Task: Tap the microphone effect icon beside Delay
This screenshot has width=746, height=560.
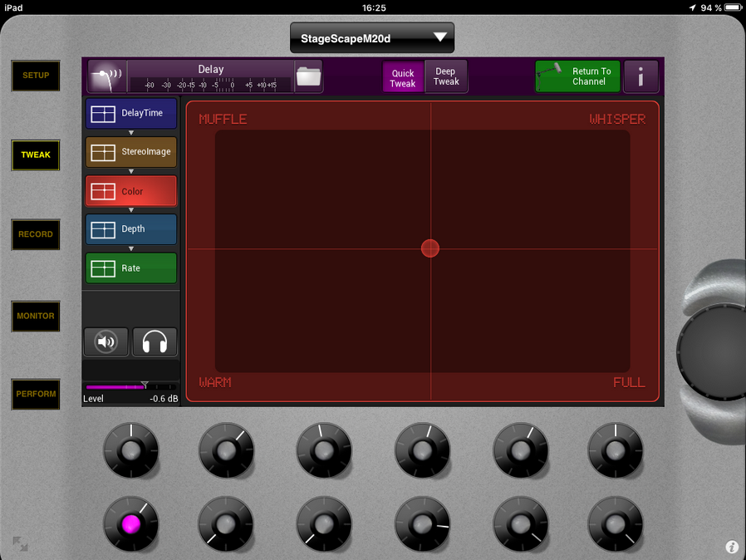Action: tap(106, 76)
